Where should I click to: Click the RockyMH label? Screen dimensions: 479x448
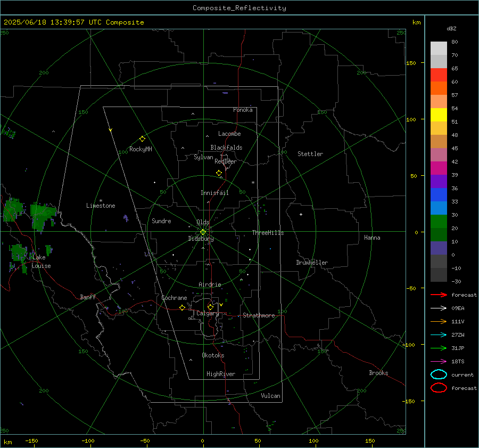(x=141, y=149)
